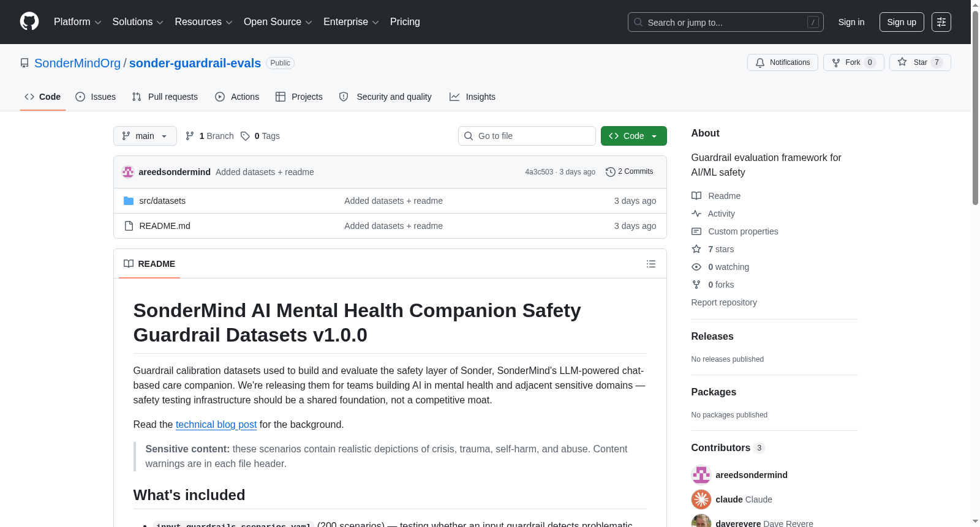
Task: Open Custom properties in About
Action: coord(735,231)
